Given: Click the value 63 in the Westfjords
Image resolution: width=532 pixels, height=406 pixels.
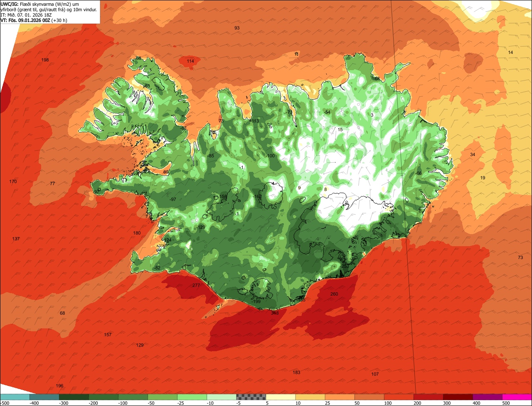Looking at the screenshot, I should (x=147, y=86).
